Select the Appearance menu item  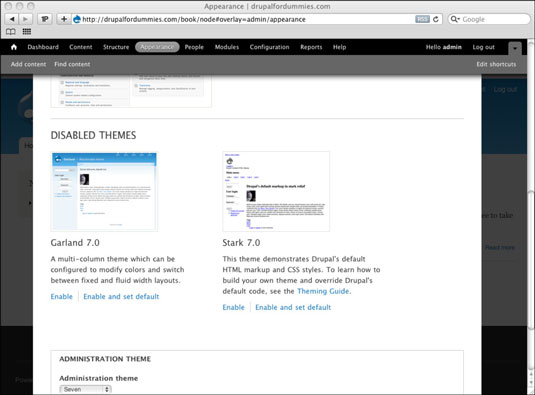pyautogui.click(x=157, y=47)
